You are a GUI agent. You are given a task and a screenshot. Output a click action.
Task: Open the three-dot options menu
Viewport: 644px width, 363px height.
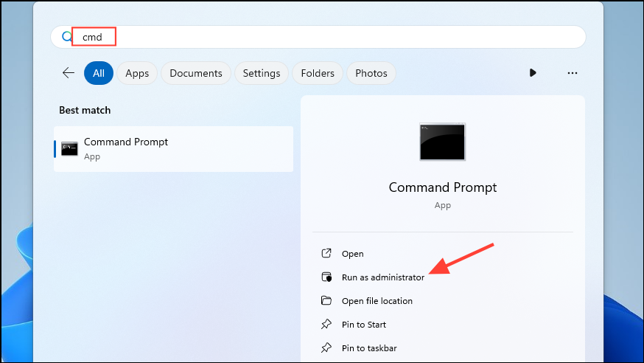[572, 73]
